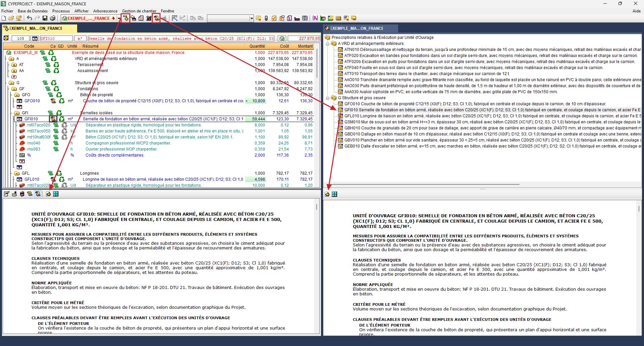
Task: Click the red book icon in the lower left toolbar
Action: (x=22, y=194)
